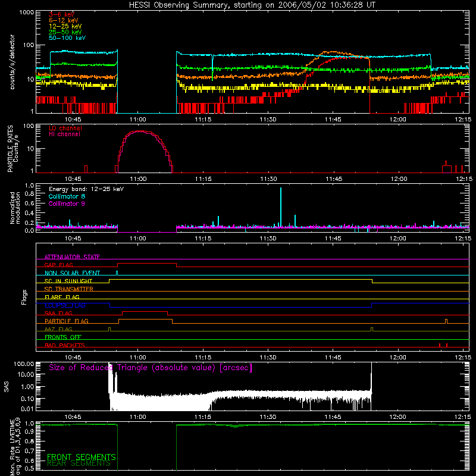The width and height of the screenshot is (476, 476).
Task: Select the SC_IN_SUNLIGHT flag label
Action: pyautogui.click(x=68, y=281)
